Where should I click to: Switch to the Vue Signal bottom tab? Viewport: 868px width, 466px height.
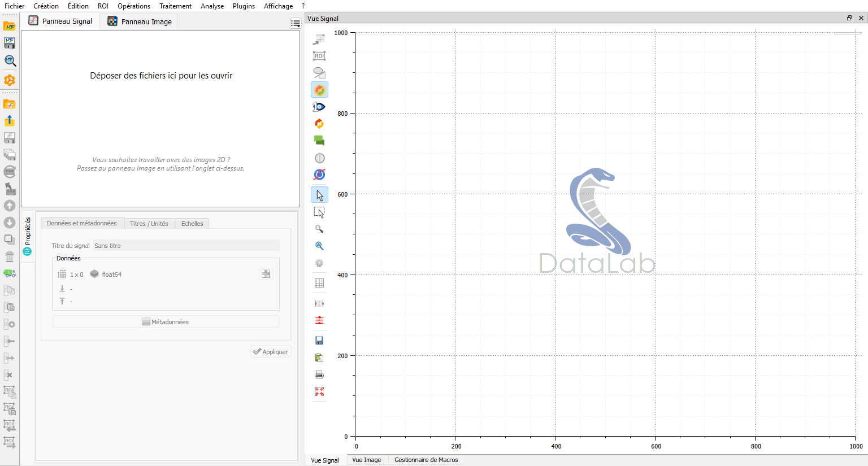(x=325, y=460)
